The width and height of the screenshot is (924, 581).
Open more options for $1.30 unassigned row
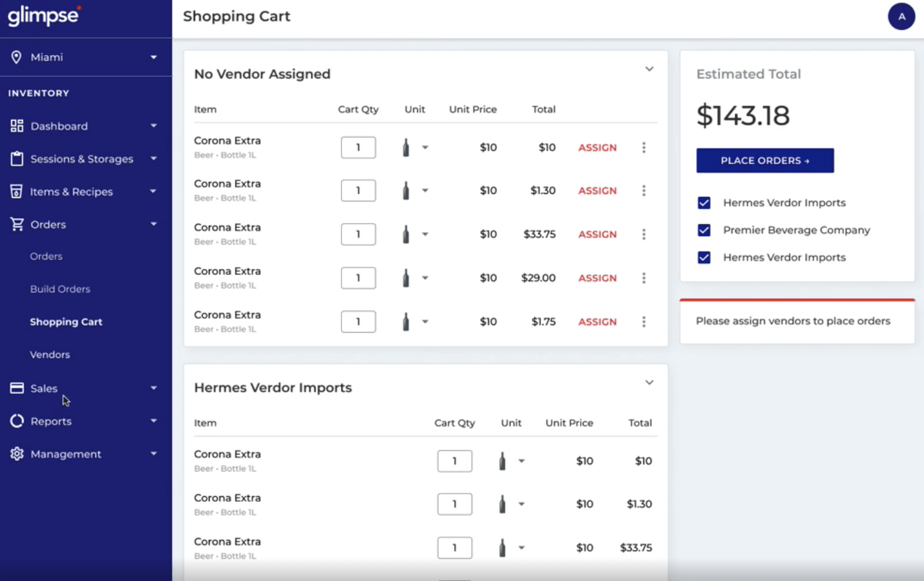[x=644, y=191]
